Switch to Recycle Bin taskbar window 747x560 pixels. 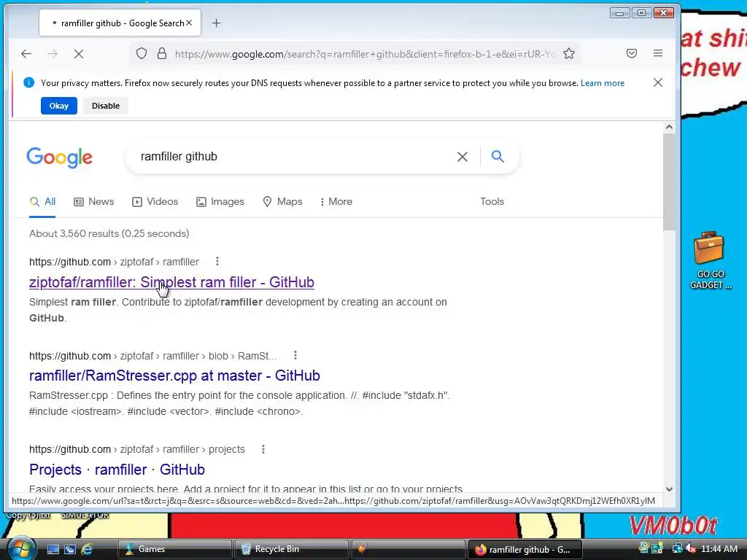click(x=292, y=549)
